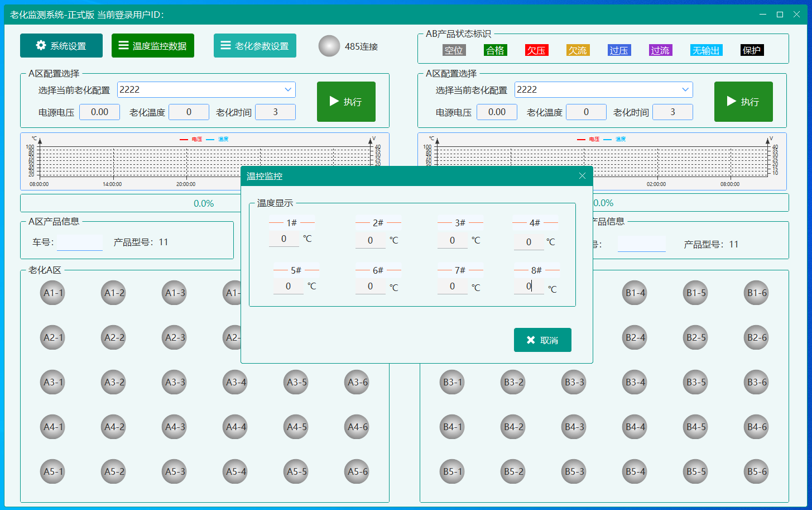Select slot indicator A5-3

point(175,471)
